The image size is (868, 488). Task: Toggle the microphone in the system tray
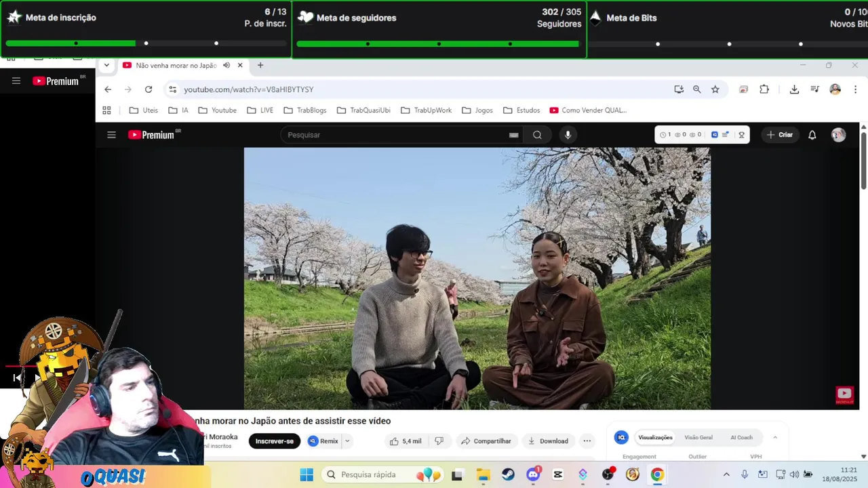coord(745,474)
